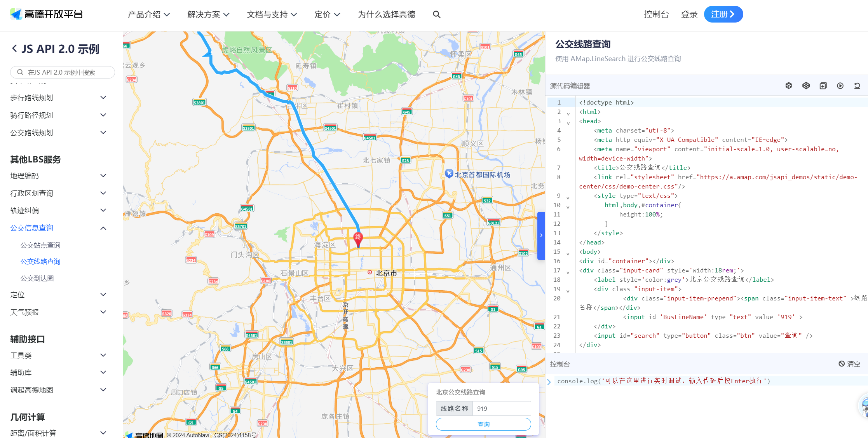Viewport: 868px width, 438px height.
Task: Open 文档与支持 dropdown menu
Action: point(272,14)
